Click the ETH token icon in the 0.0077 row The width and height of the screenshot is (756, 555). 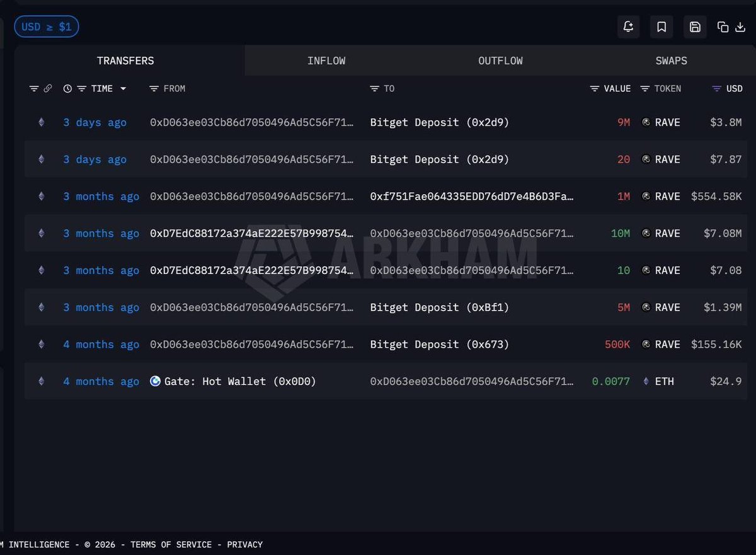tap(646, 382)
